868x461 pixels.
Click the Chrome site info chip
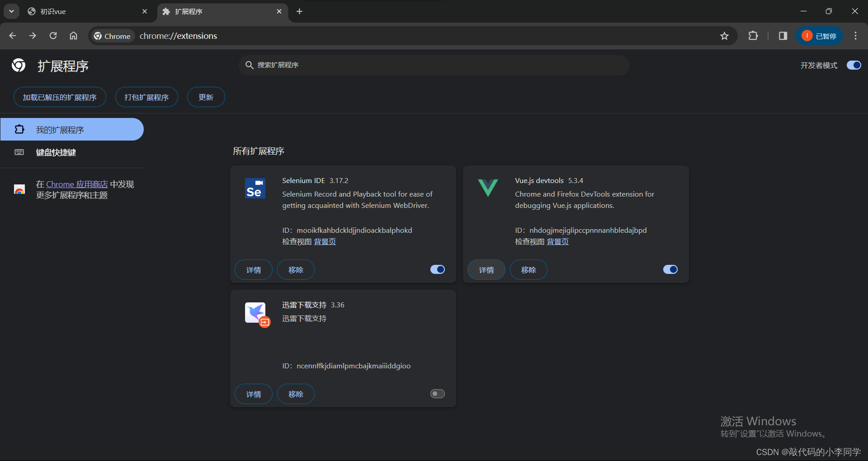[x=112, y=36]
